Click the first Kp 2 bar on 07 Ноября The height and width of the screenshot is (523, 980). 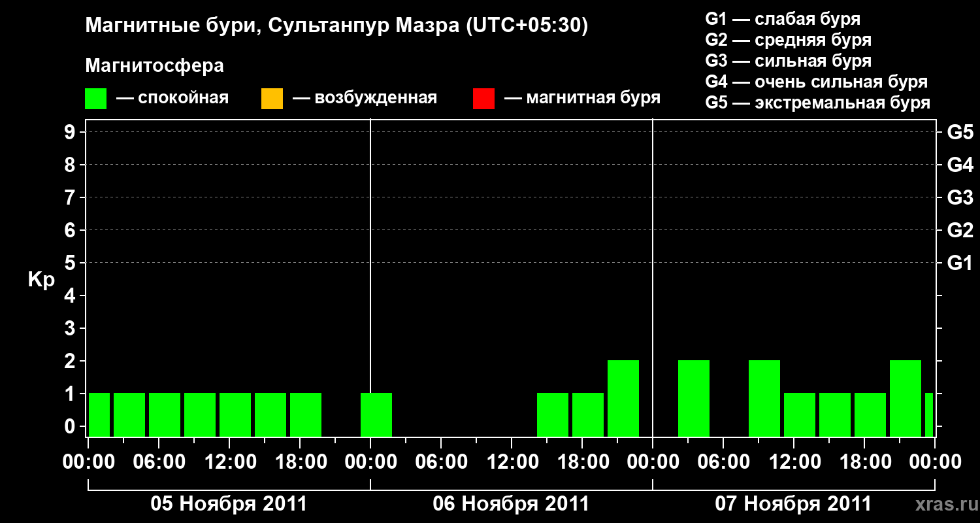[x=694, y=398]
